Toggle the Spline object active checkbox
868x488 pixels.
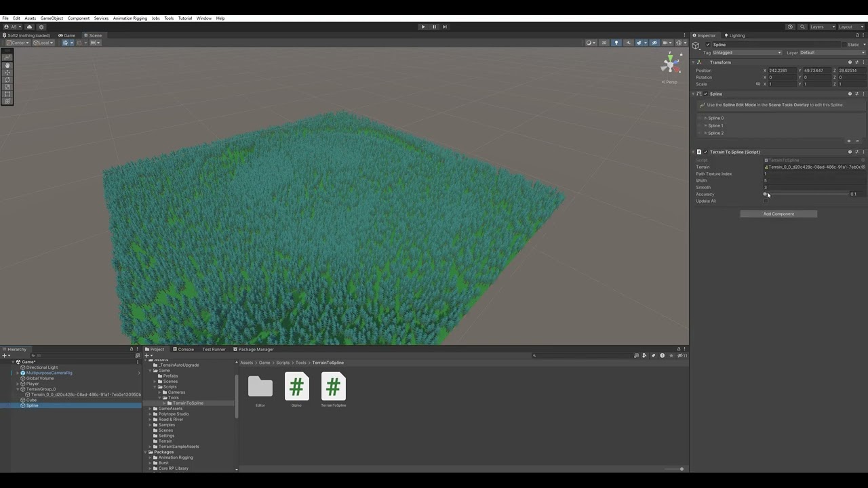pyautogui.click(x=708, y=45)
